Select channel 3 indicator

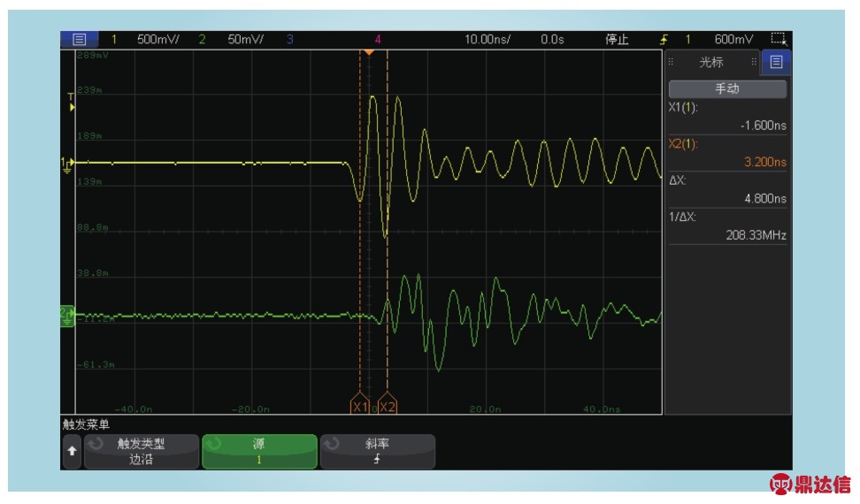pyautogui.click(x=289, y=40)
